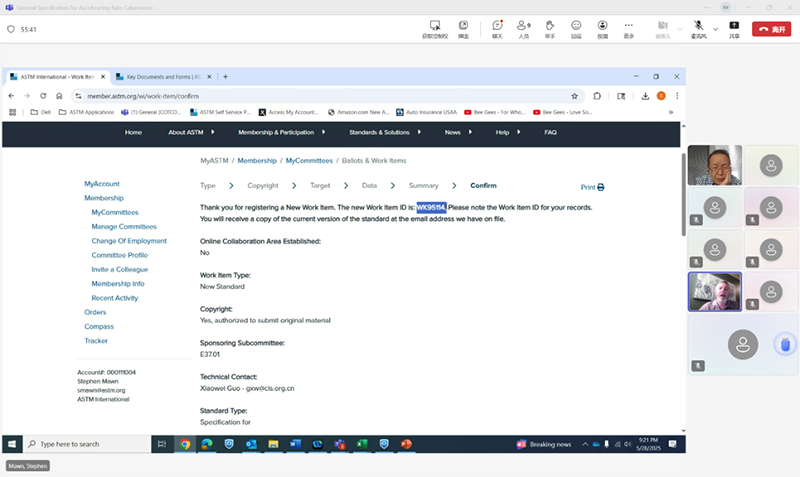This screenshot has height=477, width=800.
Task: Unmute the microphone (麦克风)
Action: pyautogui.click(x=698, y=27)
